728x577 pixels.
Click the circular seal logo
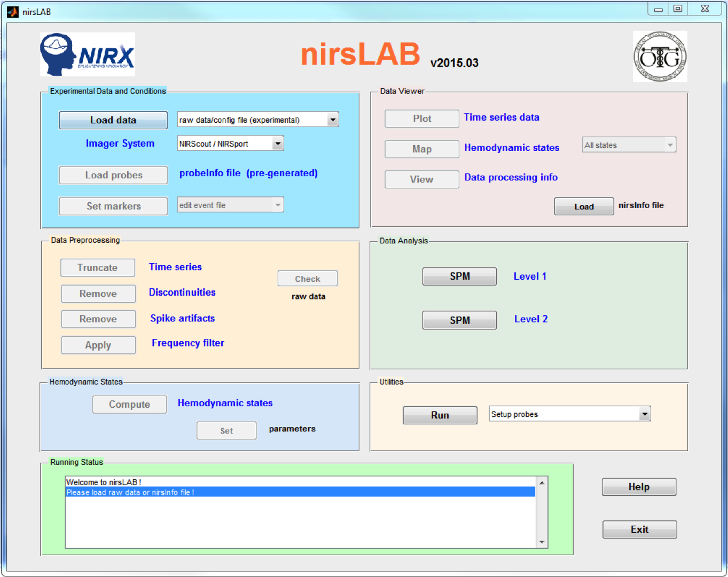[x=660, y=57]
